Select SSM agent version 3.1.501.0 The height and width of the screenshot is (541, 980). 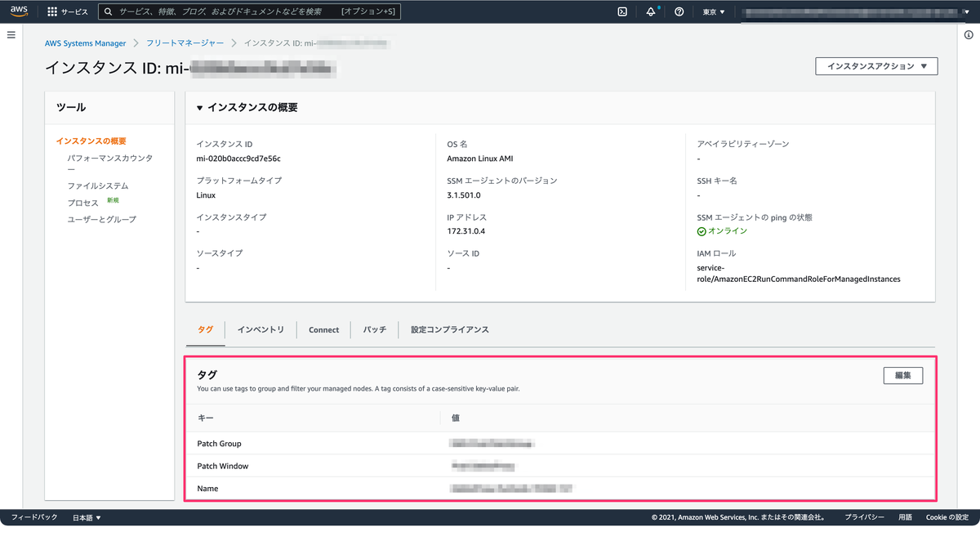pos(464,195)
